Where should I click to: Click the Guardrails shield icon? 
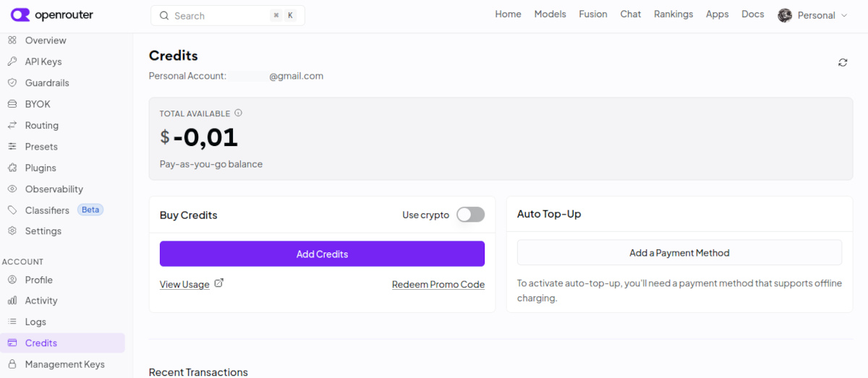12,82
